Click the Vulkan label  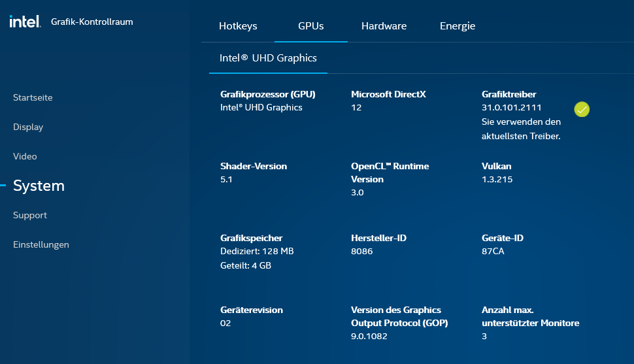click(496, 166)
